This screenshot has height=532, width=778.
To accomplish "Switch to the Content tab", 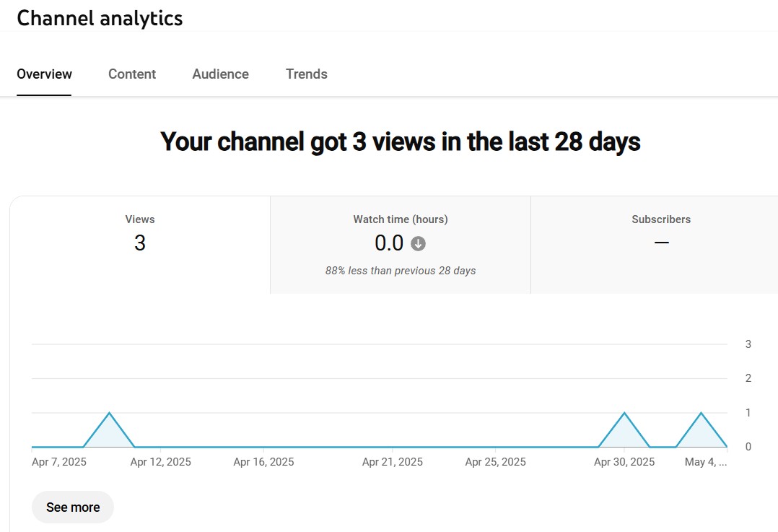I will click(x=132, y=74).
